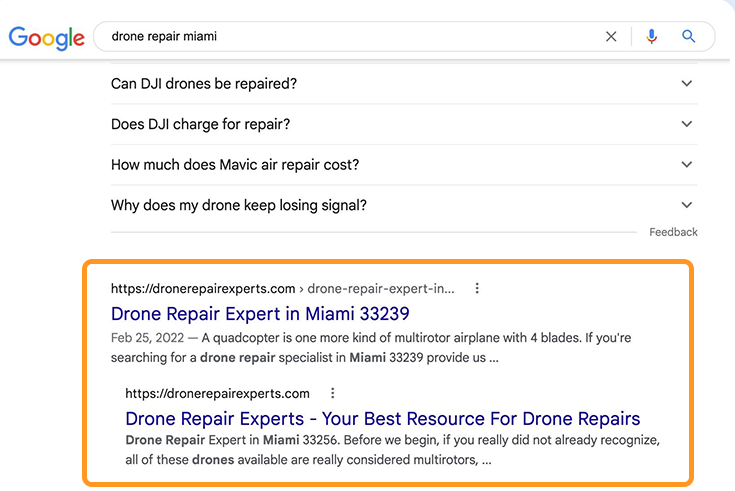Click the Feb 25, 2022 snippet text

pyautogui.click(x=371, y=347)
